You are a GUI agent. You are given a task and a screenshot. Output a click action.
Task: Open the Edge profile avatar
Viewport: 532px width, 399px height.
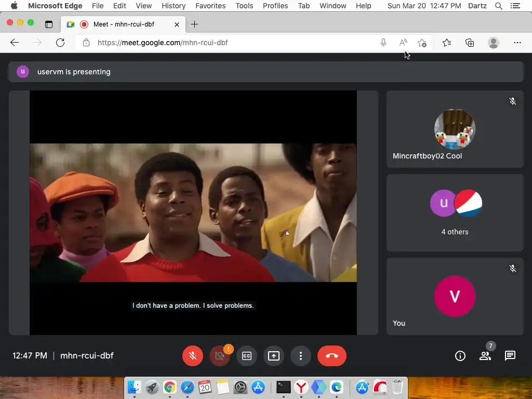(494, 43)
